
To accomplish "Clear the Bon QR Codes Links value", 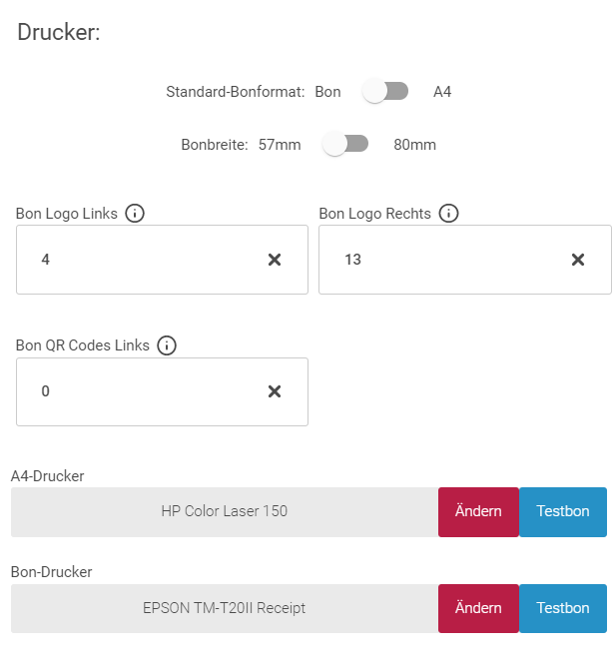I will pyautogui.click(x=275, y=391).
